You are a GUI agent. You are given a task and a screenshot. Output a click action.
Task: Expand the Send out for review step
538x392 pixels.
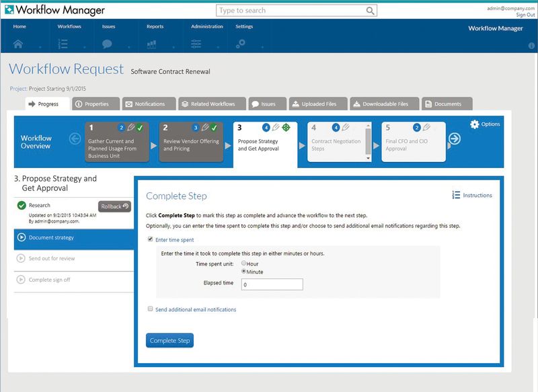pos(52,258)
